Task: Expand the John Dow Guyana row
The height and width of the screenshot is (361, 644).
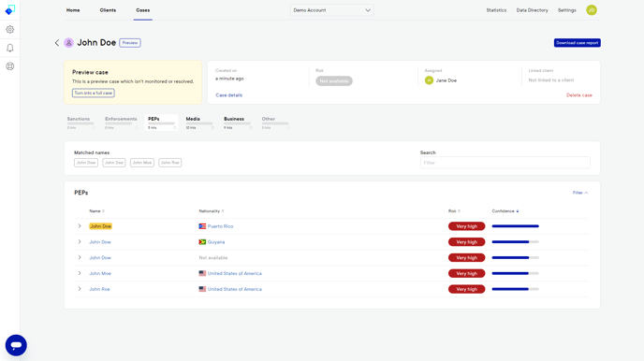Action: coord(80,242)
